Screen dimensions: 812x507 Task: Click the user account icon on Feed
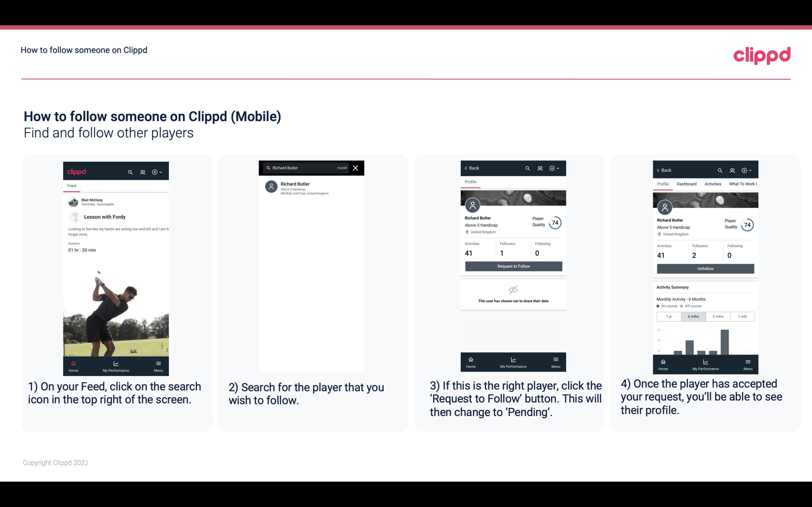click(x=143, y=171)
